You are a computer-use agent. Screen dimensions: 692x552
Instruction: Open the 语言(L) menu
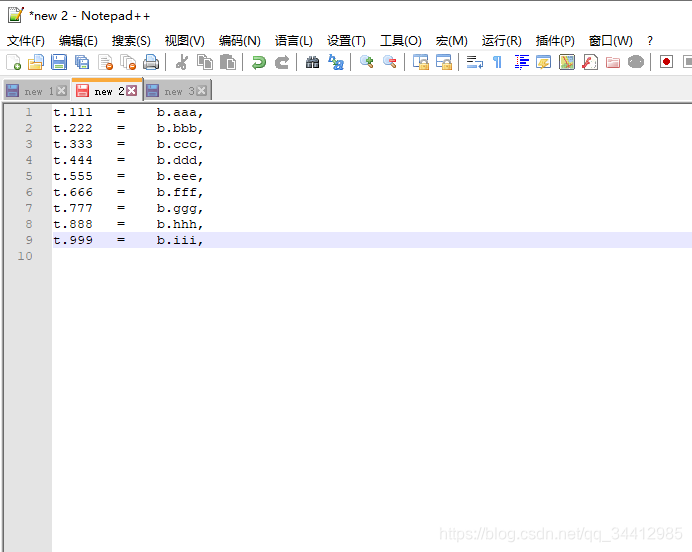pos(293,41)
